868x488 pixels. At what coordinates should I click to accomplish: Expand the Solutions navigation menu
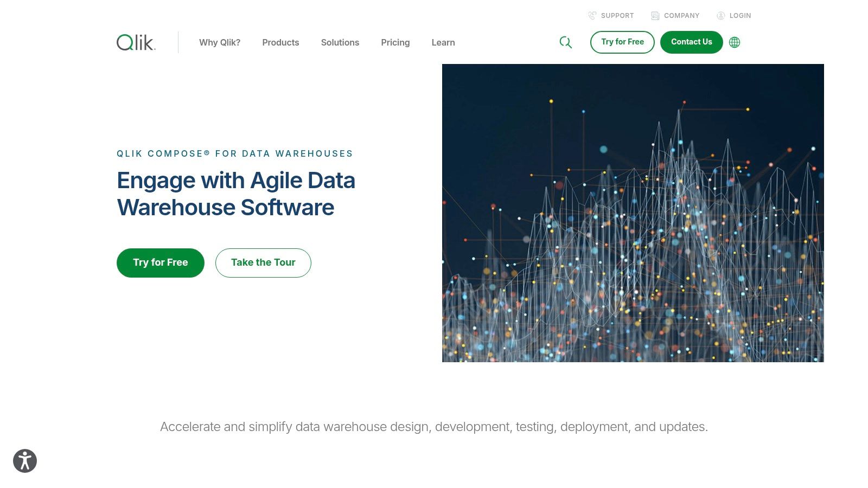pos(340,42)
